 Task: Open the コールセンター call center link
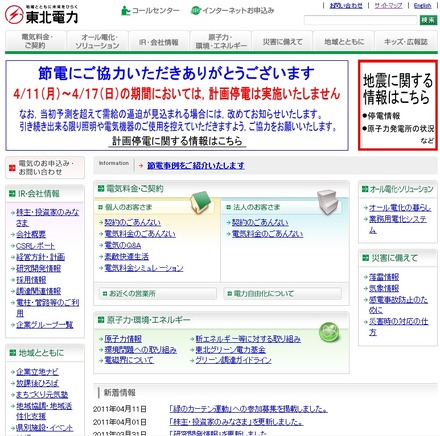pyautogui.click(x=150, y=11)
